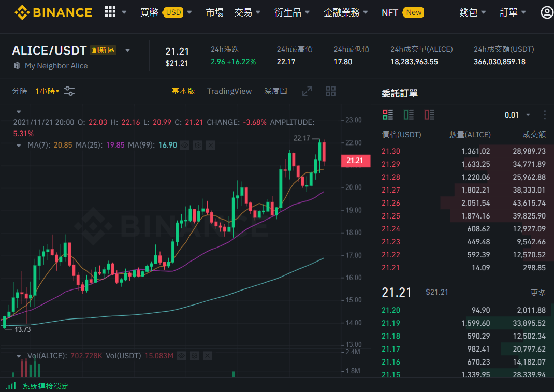Open the 交易 trade menu
This screenshot has height=392, width=554.
(247, 12)
